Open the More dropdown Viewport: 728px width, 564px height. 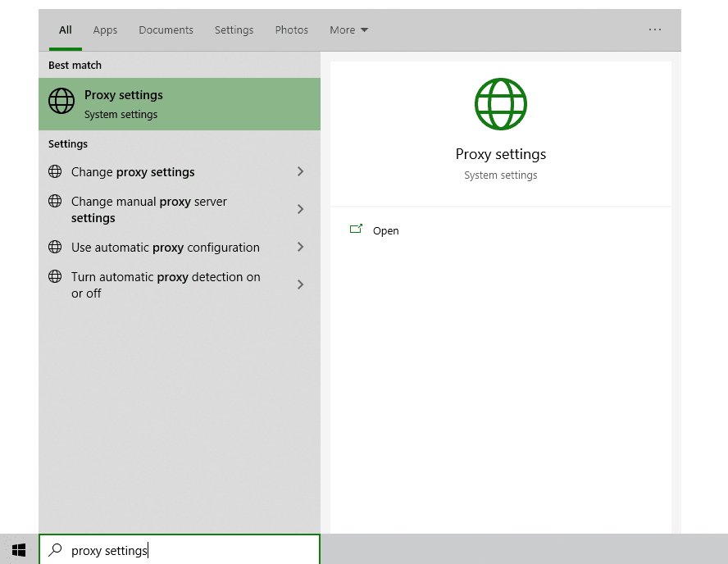(x=348, y=30)
